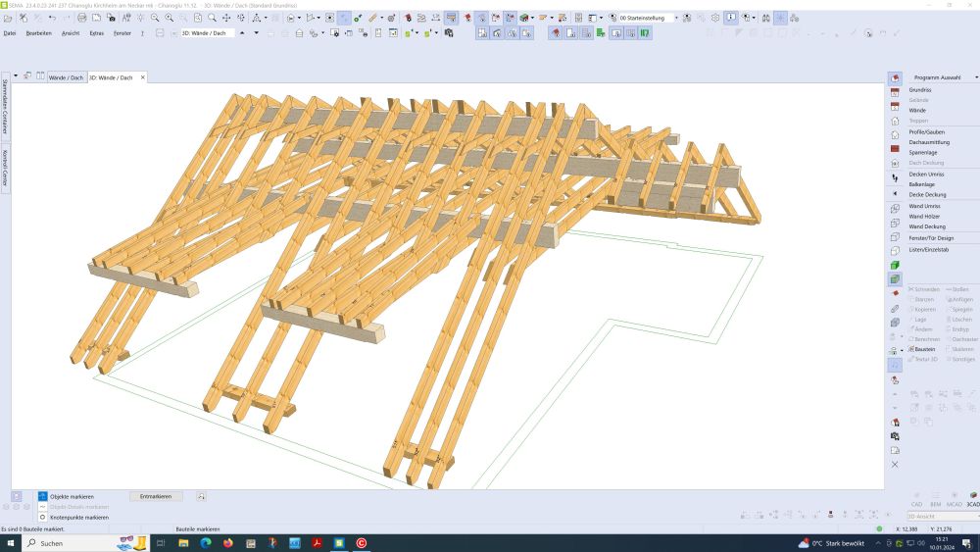This screenshot has width=980, height=552.
Task: Click the green cube icon in right sidebar
Action: 895,266
